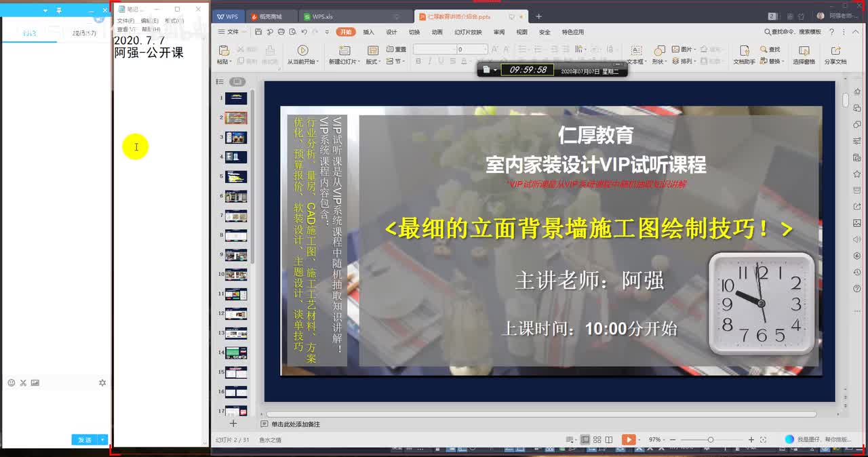The image size is (868, 457).
Task: Click the Send (发送) button in chat
Action: [85, 439]
